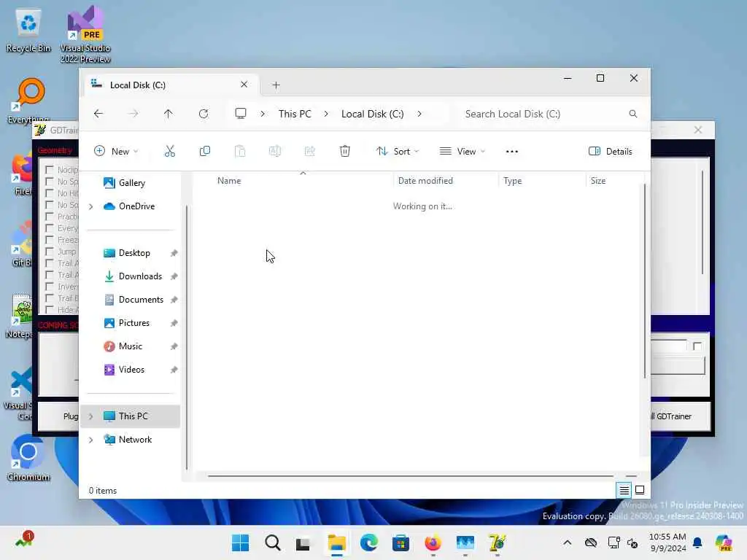
Task: Click the Copy icon in Explorer toolbar
Action: [205, 152]
